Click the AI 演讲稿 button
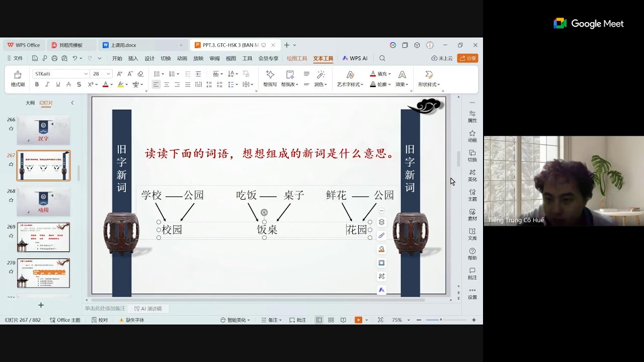This screenshot has height=362, width=644. tap(148, 309)
